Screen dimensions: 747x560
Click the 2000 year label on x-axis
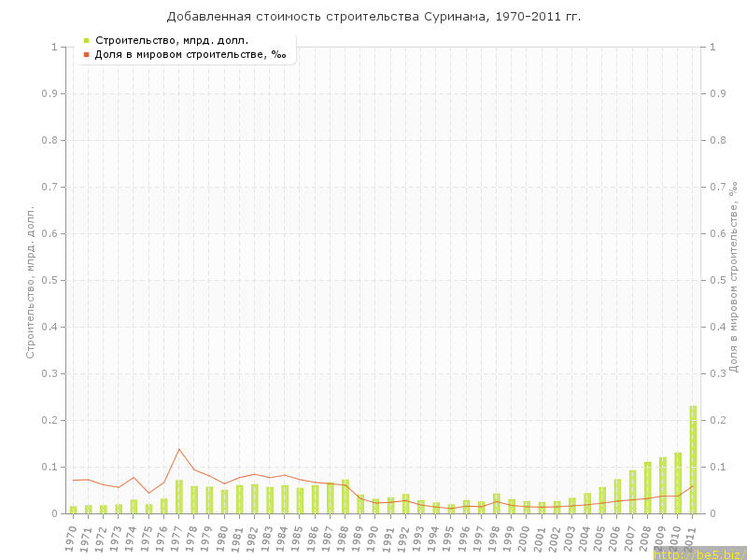click(527, 536)
